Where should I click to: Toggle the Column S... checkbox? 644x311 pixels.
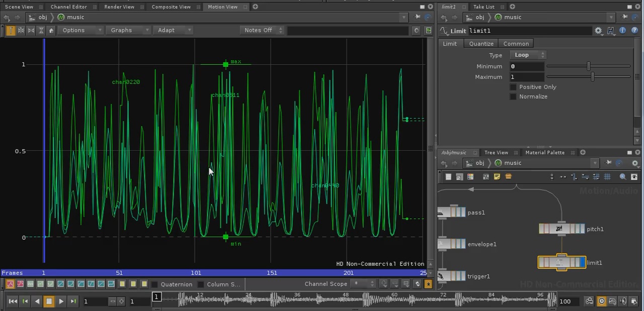[x=201, y=284]
